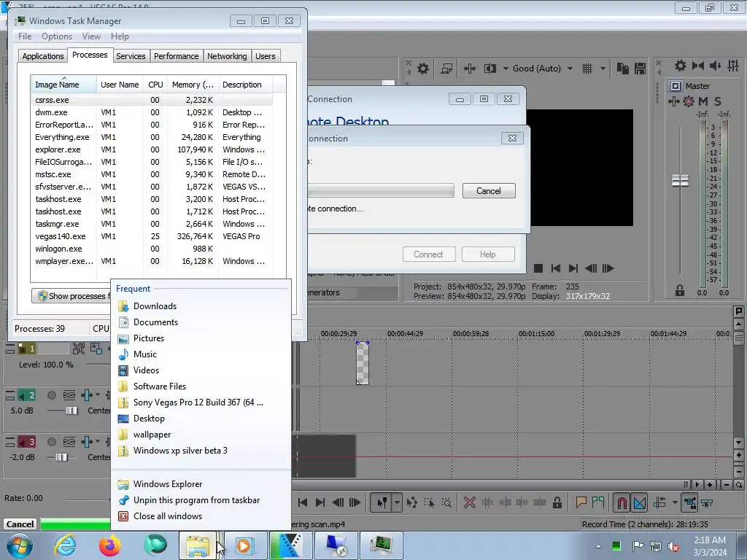Open Video Output FX icon in preview toolbar
The height and width of the screenshot is (560, 747).
tap(469, 69)
